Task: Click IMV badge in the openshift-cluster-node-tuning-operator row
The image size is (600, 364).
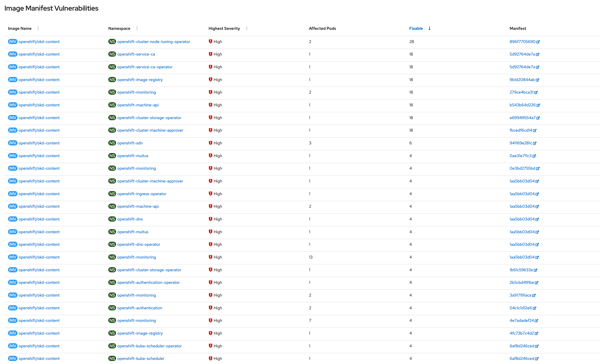Action: point(13,41)
